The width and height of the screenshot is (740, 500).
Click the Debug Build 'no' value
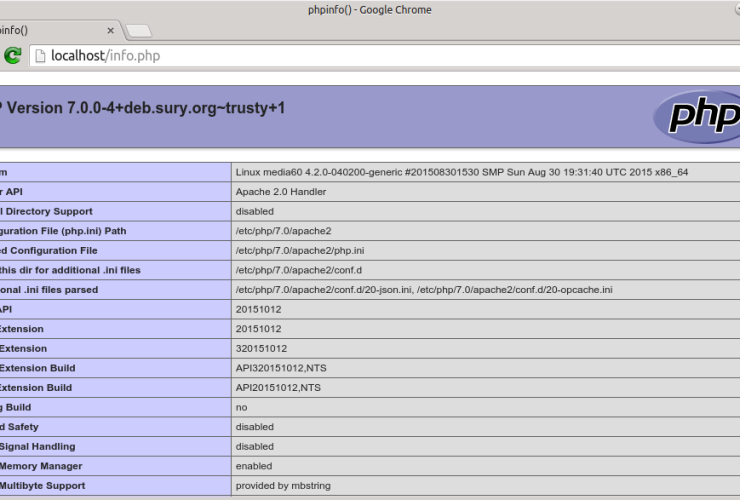pos(242,407)
